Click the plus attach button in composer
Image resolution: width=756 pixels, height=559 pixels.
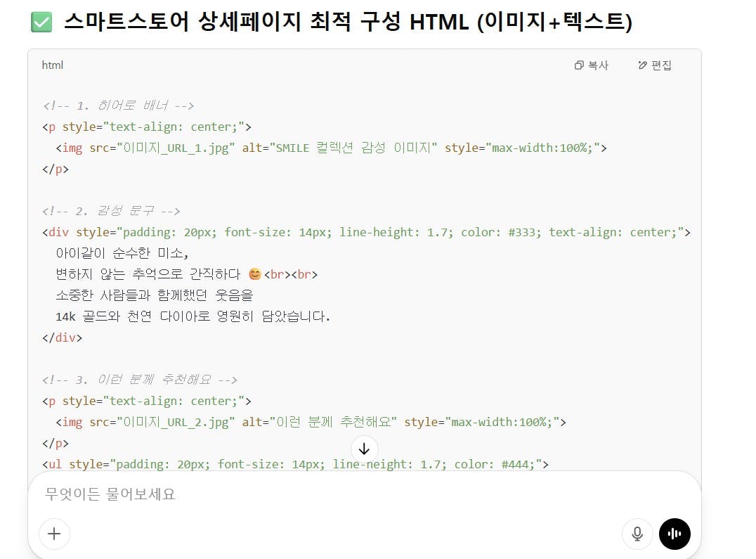pyautogui.click(x=54, y=534)
